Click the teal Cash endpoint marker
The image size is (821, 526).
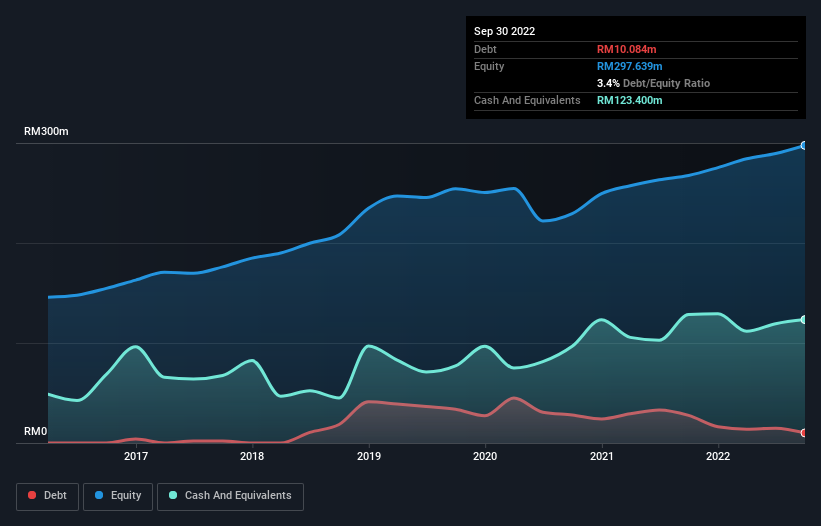[x=804, y=320]
